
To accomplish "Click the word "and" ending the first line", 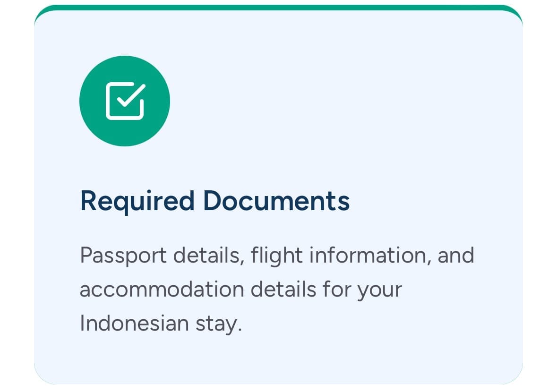I will coord(456,256).
